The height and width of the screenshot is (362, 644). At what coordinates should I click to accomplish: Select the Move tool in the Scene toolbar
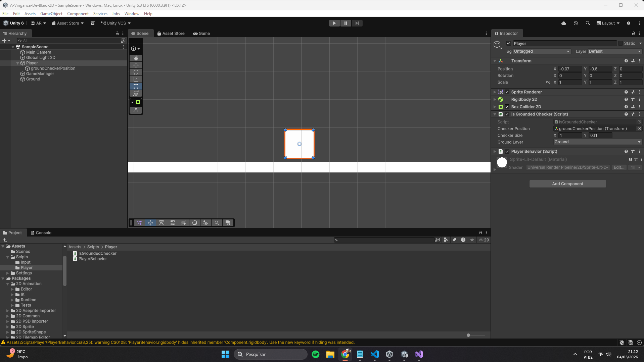(x=136, y=65)
